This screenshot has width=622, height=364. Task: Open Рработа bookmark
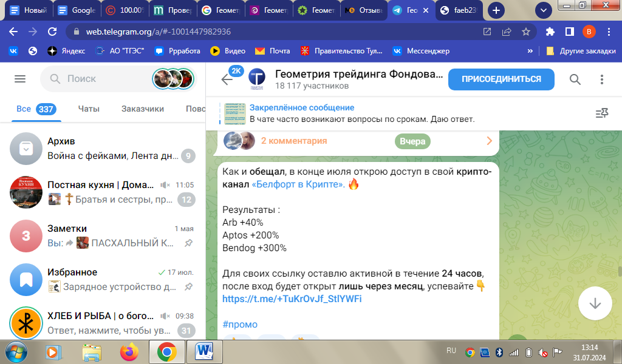coord(177,51)
